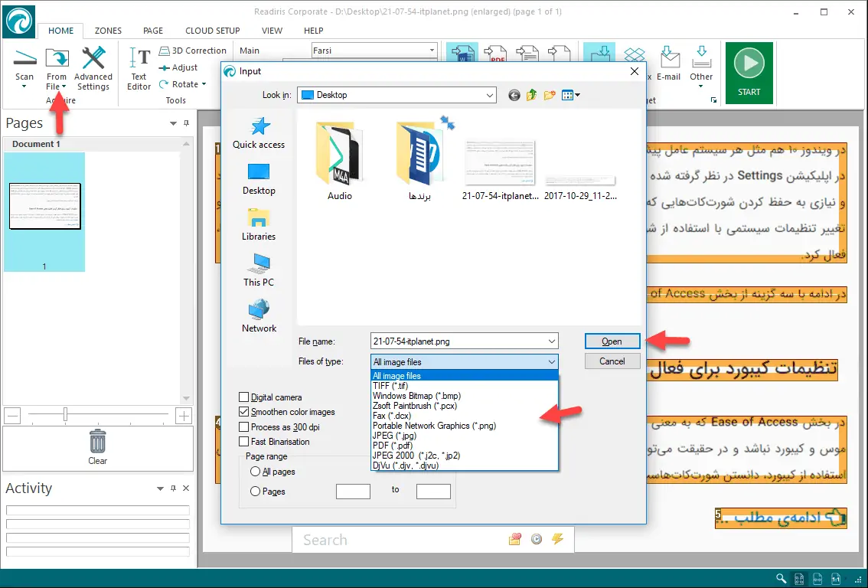Click the green START button
The width and height of the screenshot is (868, 588).
tap(749, 73)
